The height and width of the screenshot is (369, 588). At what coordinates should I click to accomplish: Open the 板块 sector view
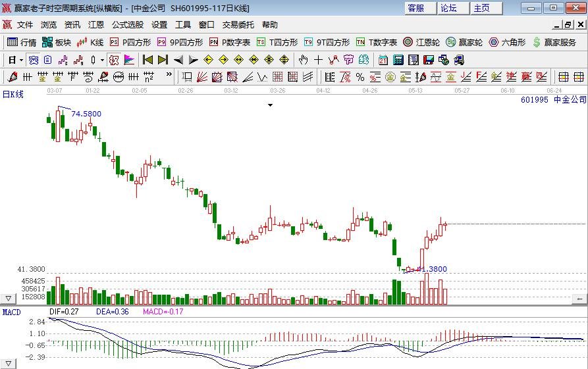click(57, 42)
